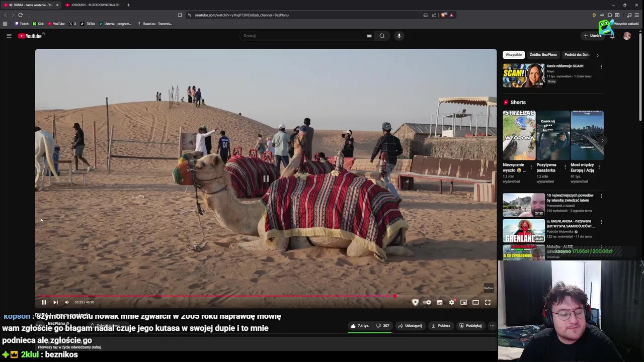Click the Pobierz download button

[x=441, y=326]
